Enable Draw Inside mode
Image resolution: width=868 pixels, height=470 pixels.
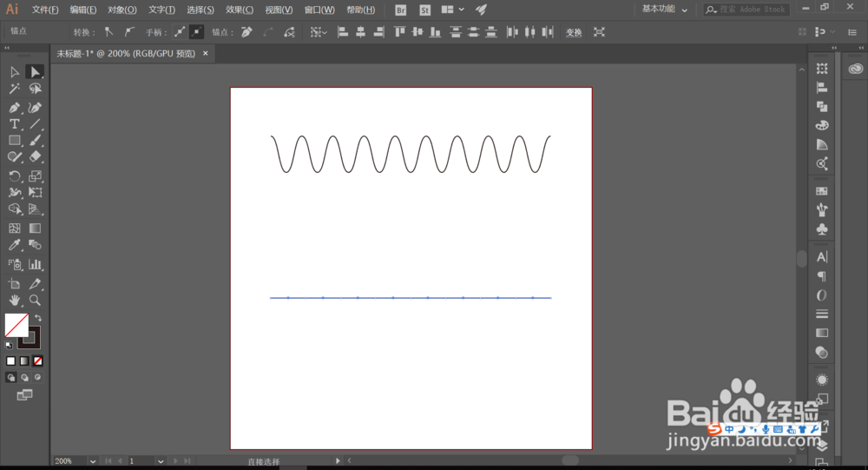click(x=37, y=377)
